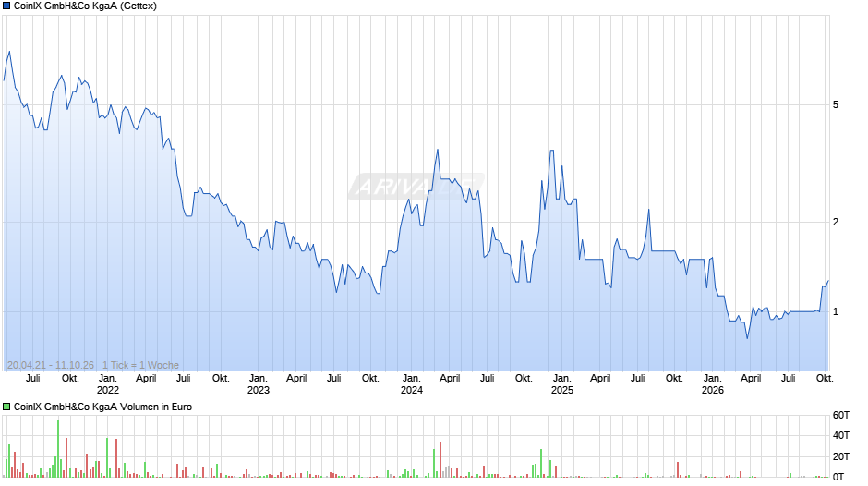Click the last Okt. label on time axis
868x486 pixels.
click(825, 379)
